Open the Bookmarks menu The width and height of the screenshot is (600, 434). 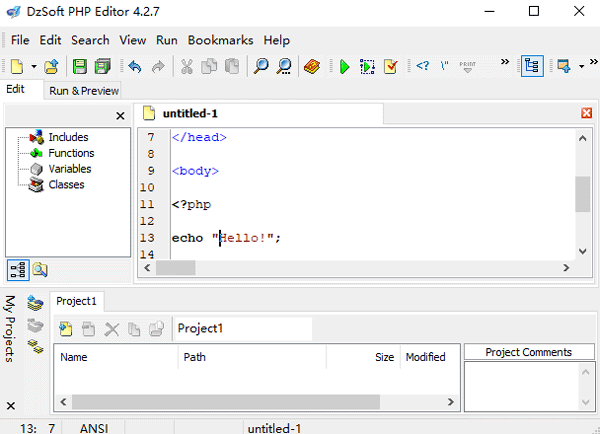[220, 40]
